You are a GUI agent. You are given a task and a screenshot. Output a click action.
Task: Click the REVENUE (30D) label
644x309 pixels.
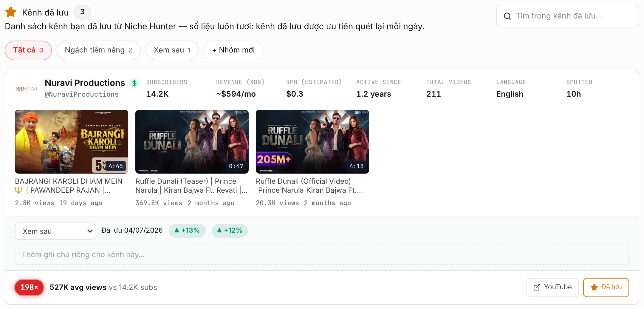click(x=240, y=82)
